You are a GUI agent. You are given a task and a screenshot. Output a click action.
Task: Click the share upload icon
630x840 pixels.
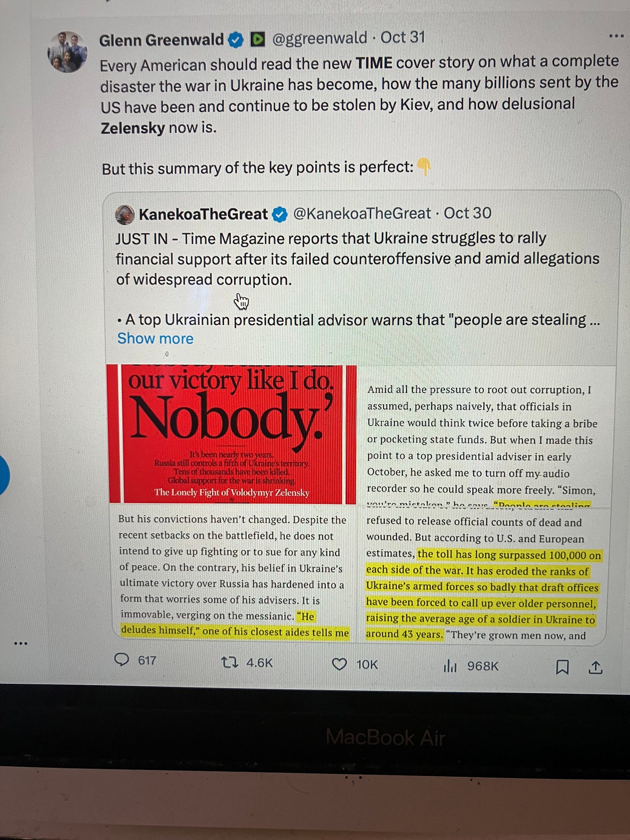point(596,668)
